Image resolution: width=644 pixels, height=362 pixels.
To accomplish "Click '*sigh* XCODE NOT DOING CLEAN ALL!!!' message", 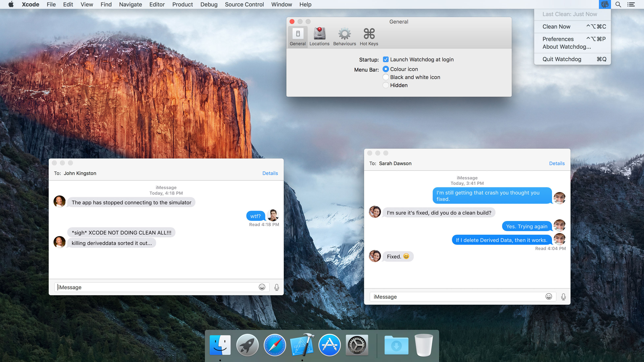I will pyautogui.click(x=121, y=233).
